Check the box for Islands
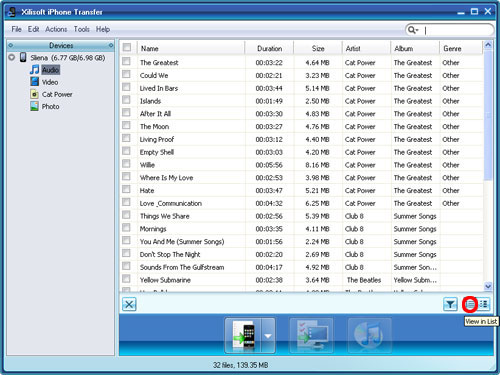Viewport: 500px width, 375px height. coord(126,100)
